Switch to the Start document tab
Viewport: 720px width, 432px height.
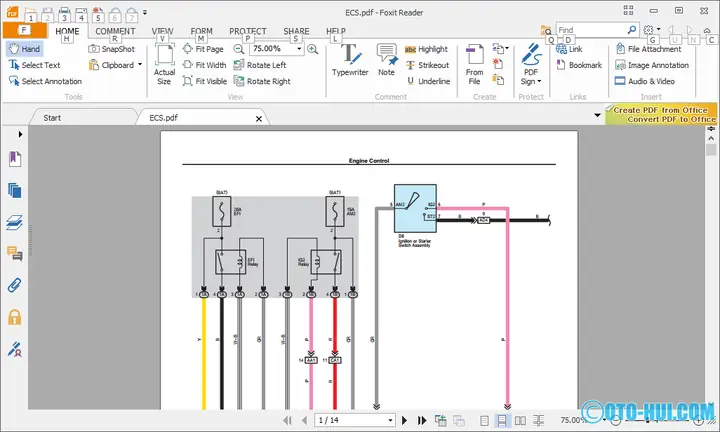(x=52, y=118)
